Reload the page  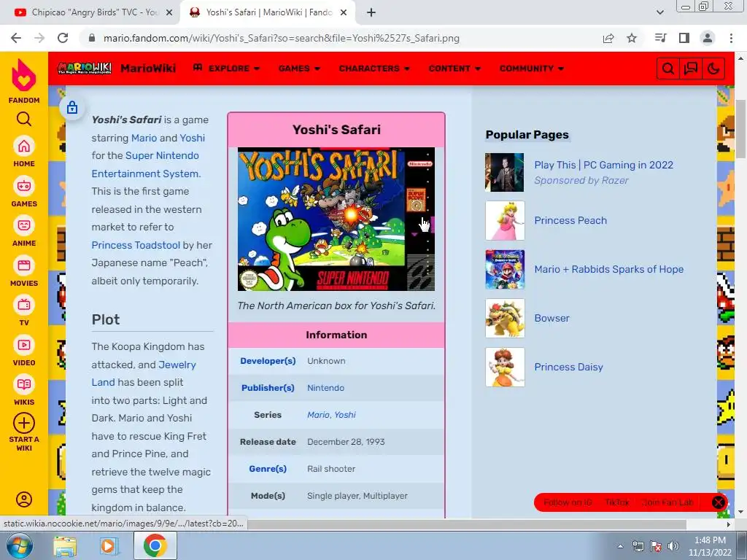click(63, 38)
